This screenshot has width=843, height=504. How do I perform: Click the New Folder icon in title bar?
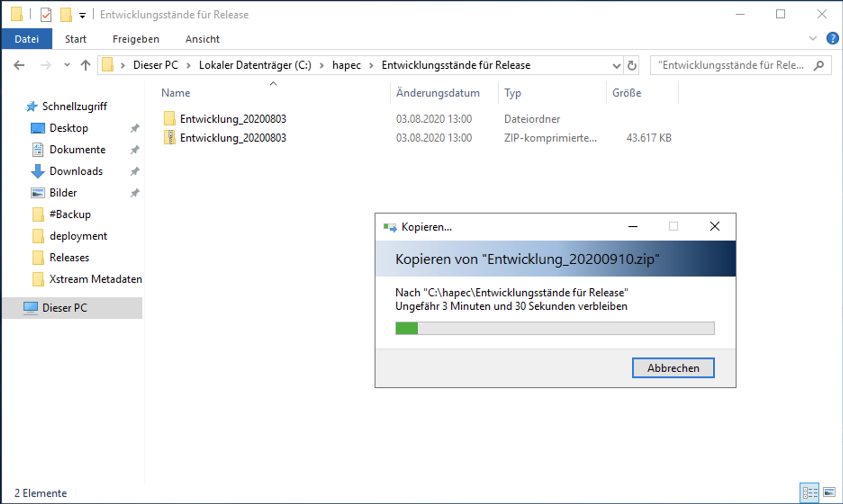[x=66, y=15]
